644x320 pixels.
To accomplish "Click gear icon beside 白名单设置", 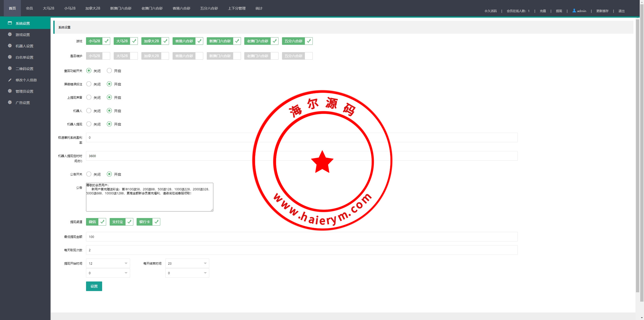I will tap(10, 57).
